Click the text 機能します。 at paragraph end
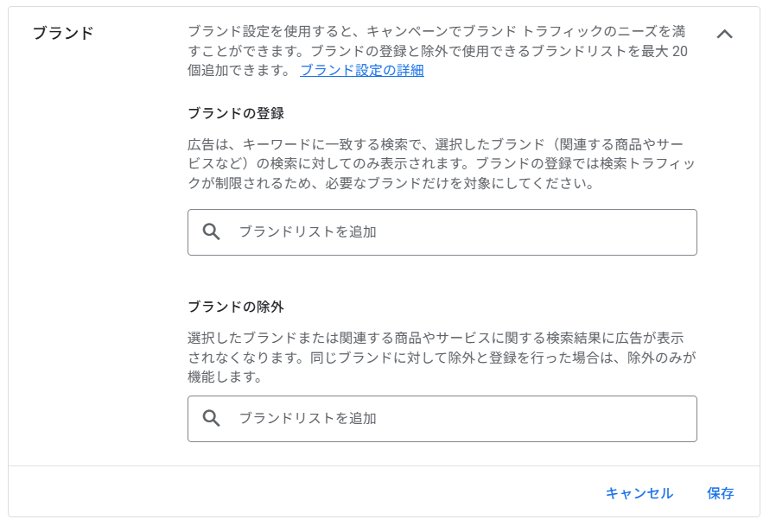Viewport: 776px width, 532px height. (x=225, y=377)
